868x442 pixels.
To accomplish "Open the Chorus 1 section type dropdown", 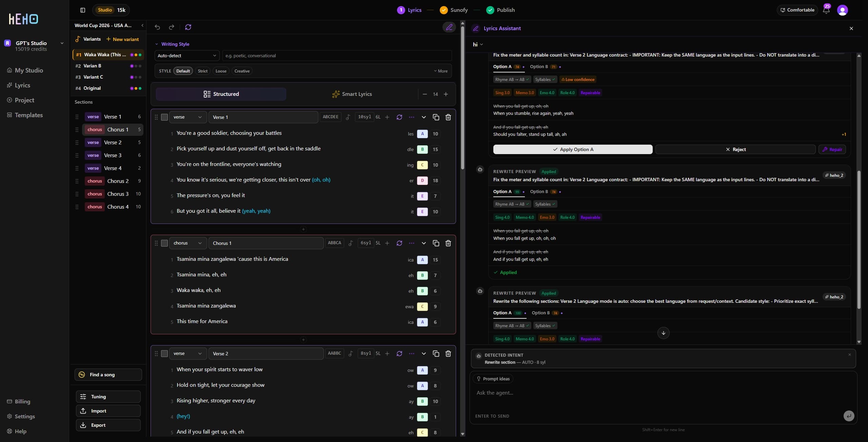I will point(188,243).
